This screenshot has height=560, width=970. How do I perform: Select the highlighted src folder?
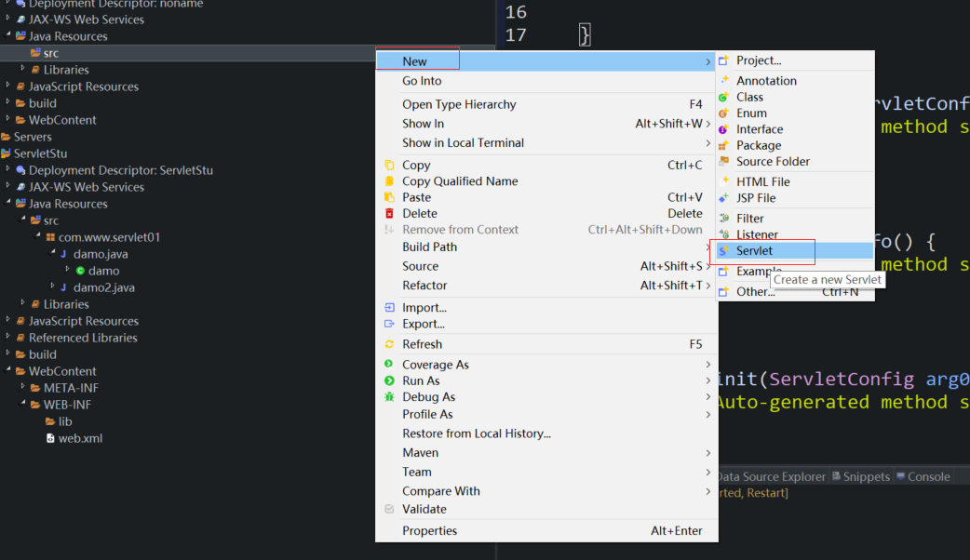[x=50, y=53]
